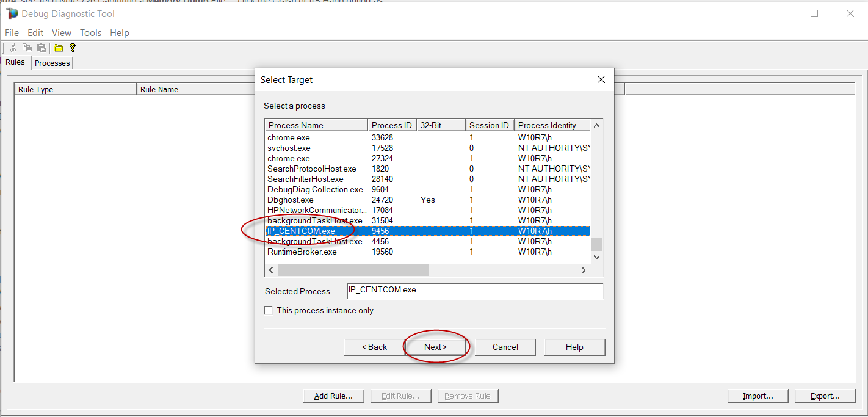Screen dimensions: 868x417
Task: Open the Tools menu
Action: click(90, 33)
